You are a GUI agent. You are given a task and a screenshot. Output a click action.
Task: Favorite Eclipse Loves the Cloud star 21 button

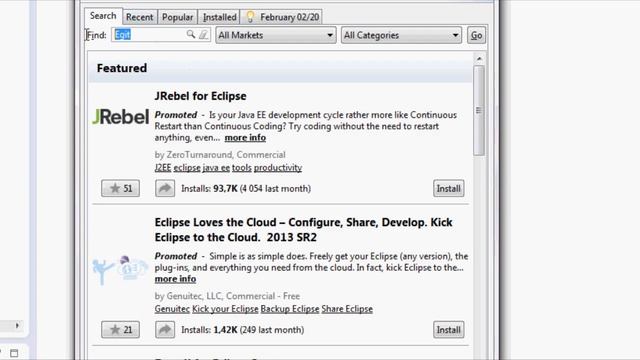click(120, 329)
